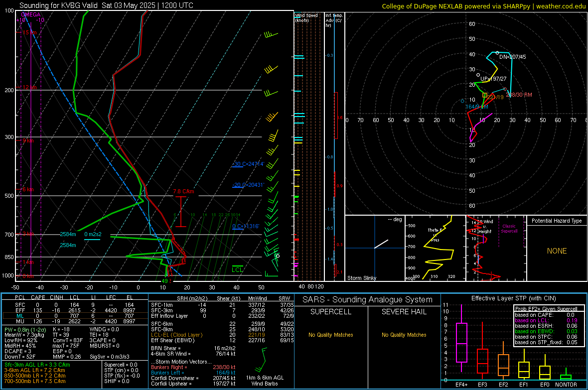
Task: Select the '-30 C=24714'' height label
Action: (x=248, y=164)
